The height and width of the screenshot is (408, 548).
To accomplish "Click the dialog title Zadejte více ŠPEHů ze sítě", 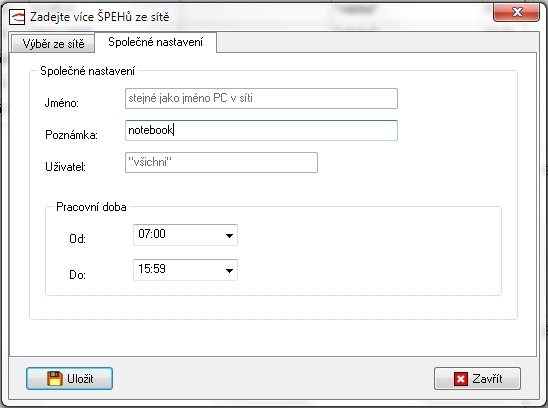I will (99, 17).
